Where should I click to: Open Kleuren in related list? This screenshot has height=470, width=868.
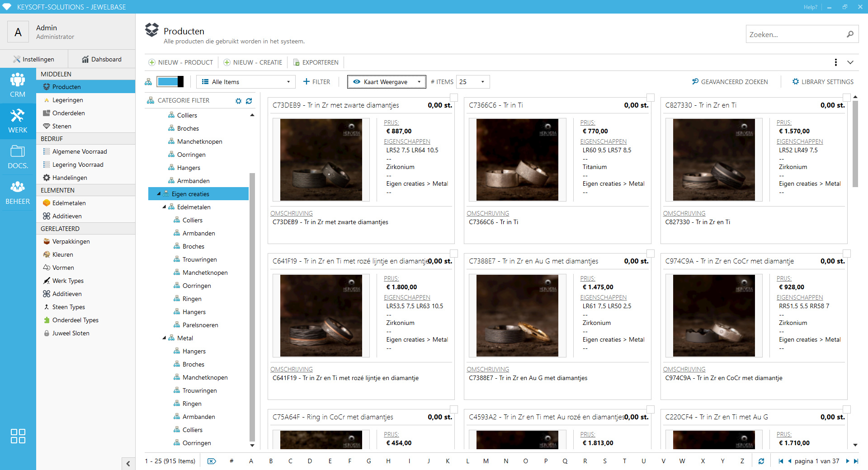[62, 254]
